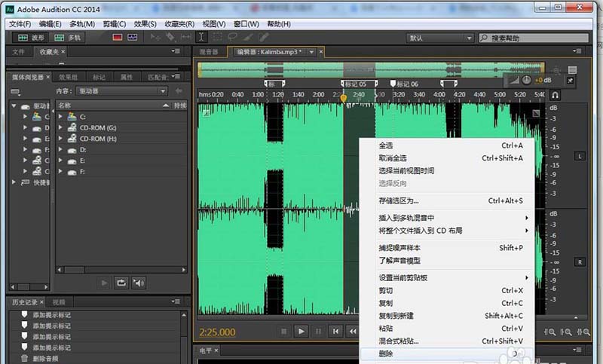Switch to the 标记 tab
This screenshot has height=364, width=603.
[x=99, y=78]
